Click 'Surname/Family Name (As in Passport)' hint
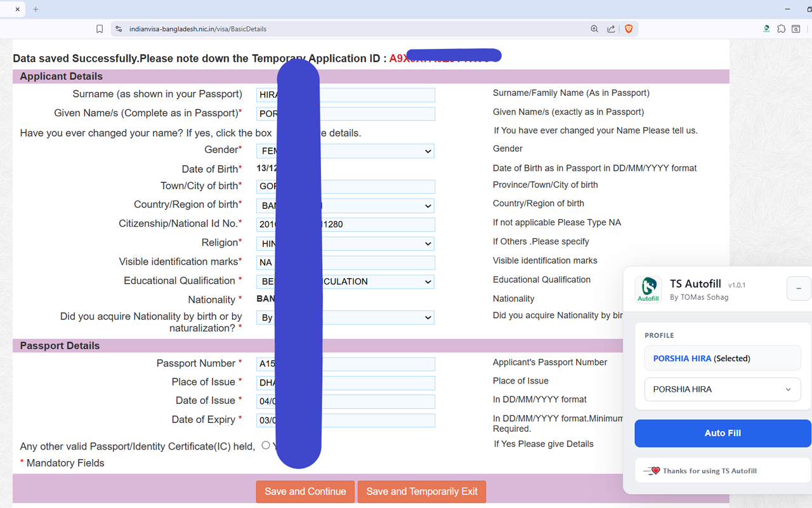The image size is (812, 508). (x=571, y=93)
